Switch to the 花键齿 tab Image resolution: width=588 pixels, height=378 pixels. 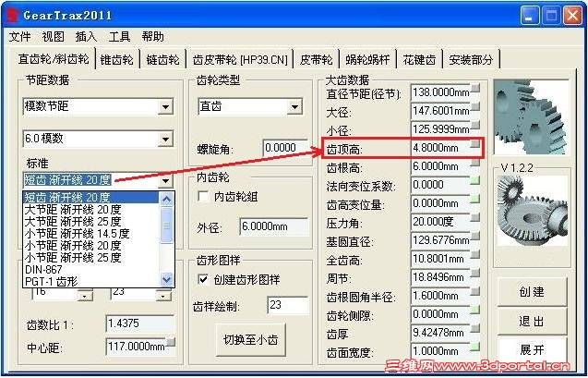tap(419, 59)
